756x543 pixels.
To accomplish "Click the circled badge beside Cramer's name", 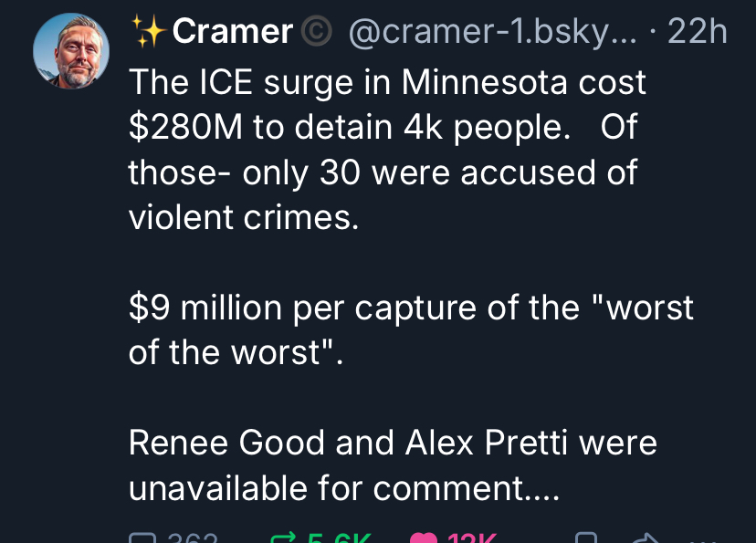I will (x=317, y=33).
